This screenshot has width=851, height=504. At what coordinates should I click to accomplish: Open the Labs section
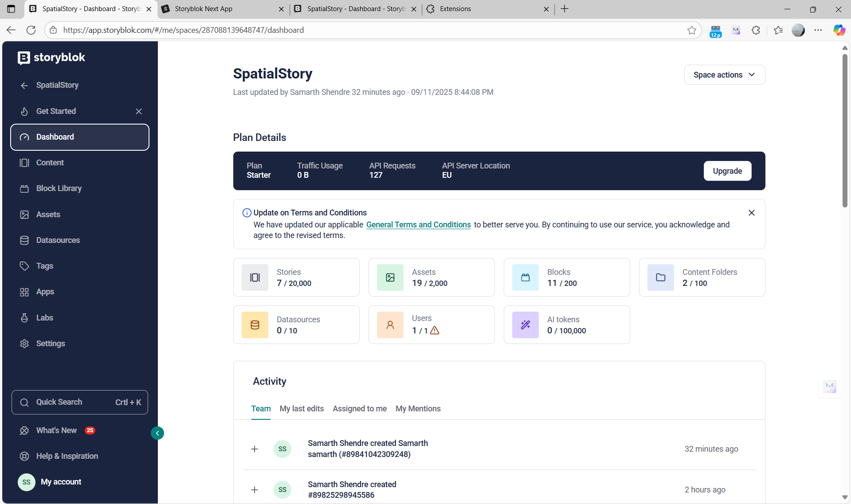point(80,318)
